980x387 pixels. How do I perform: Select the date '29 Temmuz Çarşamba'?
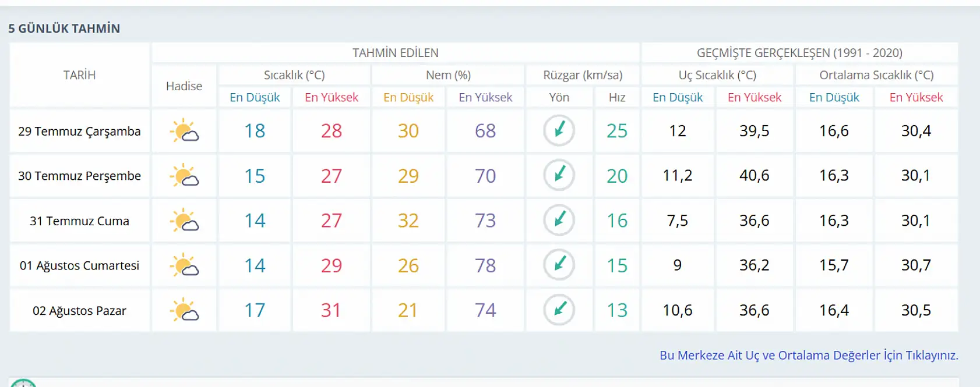click(x=79, y=132)
